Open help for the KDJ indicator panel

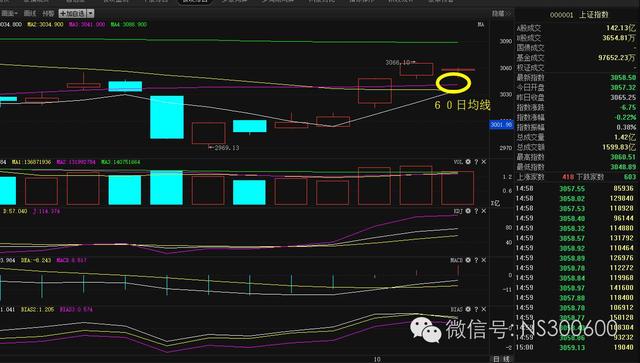476,211
